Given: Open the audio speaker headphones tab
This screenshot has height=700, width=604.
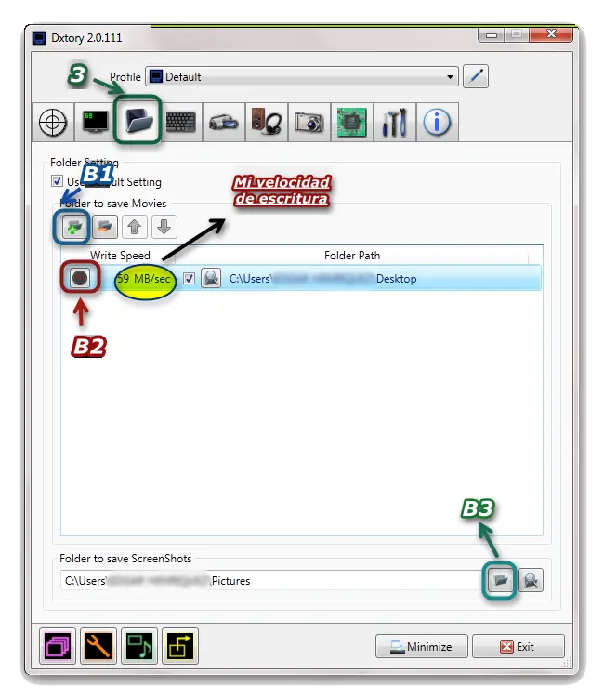Looking at the screenshot, I should click(267, 122).
